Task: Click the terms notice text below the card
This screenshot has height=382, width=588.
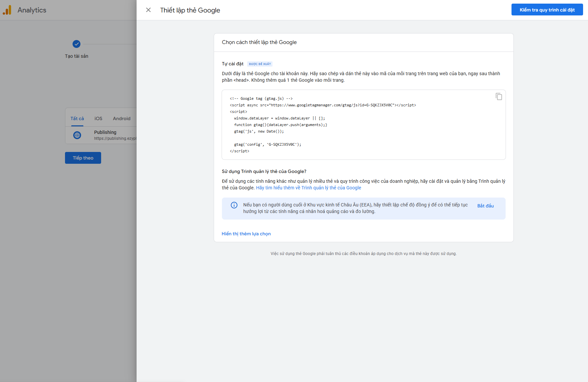Action: coord(363,254)
